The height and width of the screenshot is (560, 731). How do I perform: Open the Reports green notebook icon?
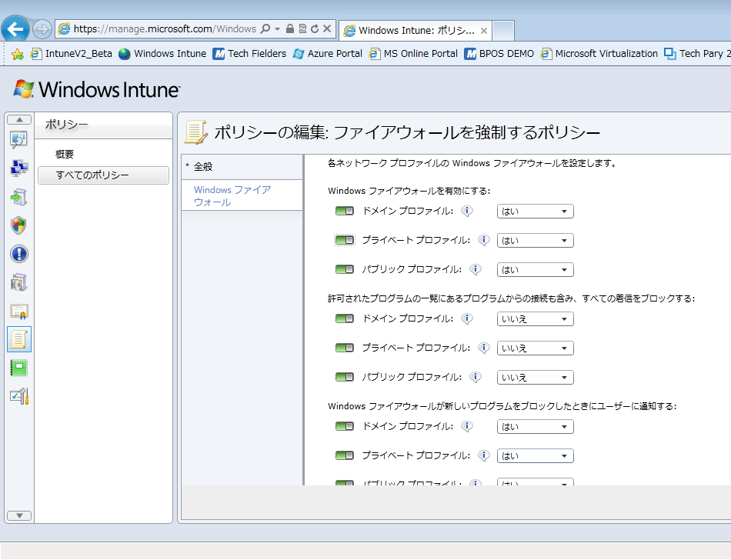[x=19, y=368]
